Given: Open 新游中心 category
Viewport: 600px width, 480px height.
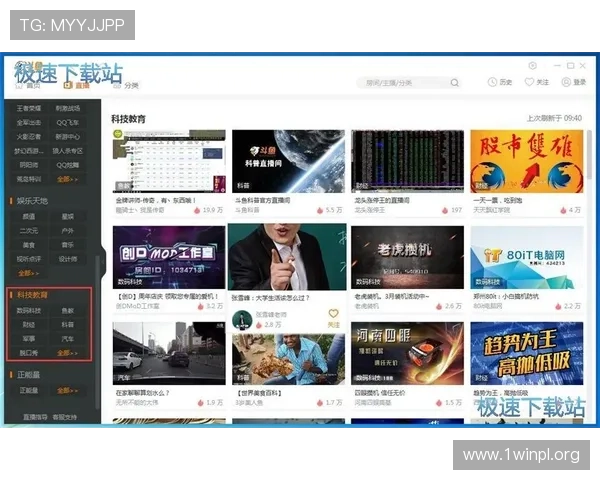Looking at the screenshot, I should pyautogui.click(x=68, y=137).
